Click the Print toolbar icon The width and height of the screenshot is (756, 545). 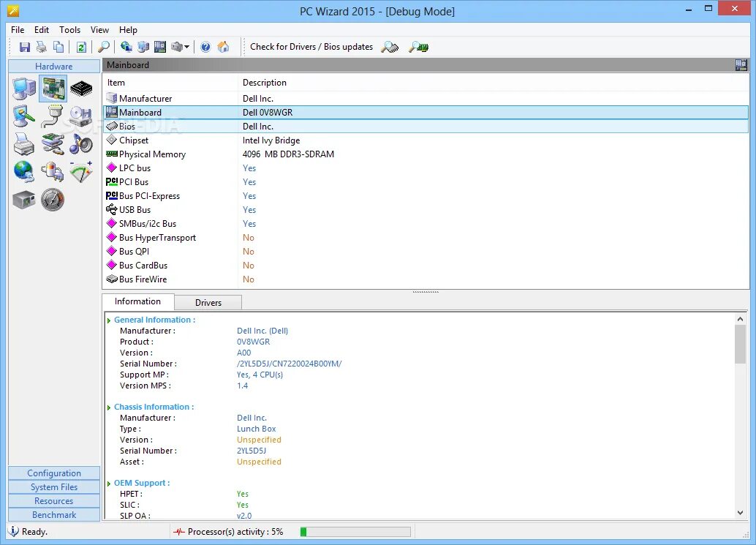tap(42, 47)
